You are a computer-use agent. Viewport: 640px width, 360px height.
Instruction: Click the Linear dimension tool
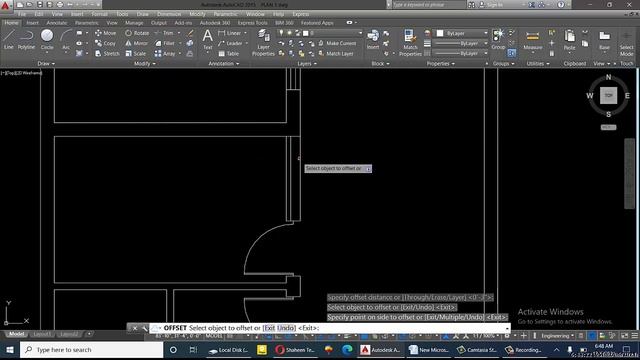coord(230,33)
